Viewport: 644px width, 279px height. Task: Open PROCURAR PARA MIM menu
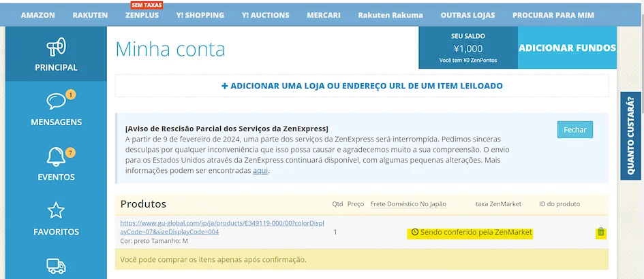coord(553,15)
